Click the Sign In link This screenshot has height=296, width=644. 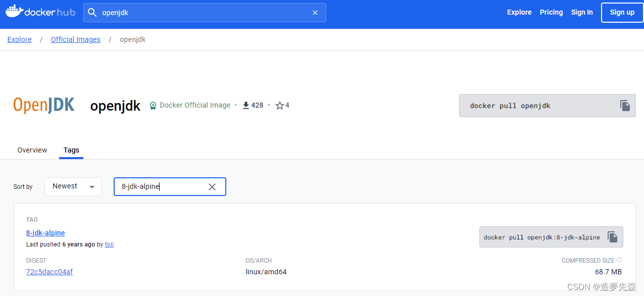tap(582, 12)
